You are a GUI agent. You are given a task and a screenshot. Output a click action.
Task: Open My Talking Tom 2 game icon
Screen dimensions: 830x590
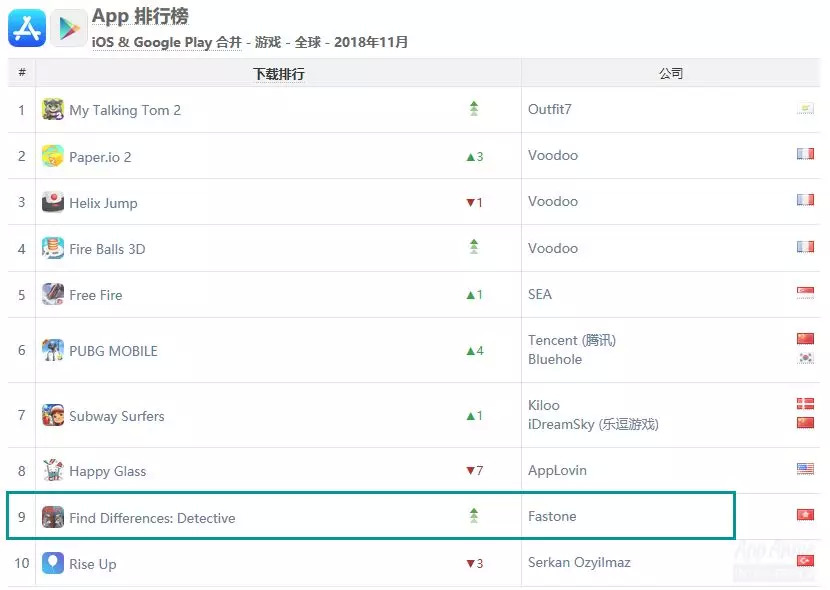[53, 110]
